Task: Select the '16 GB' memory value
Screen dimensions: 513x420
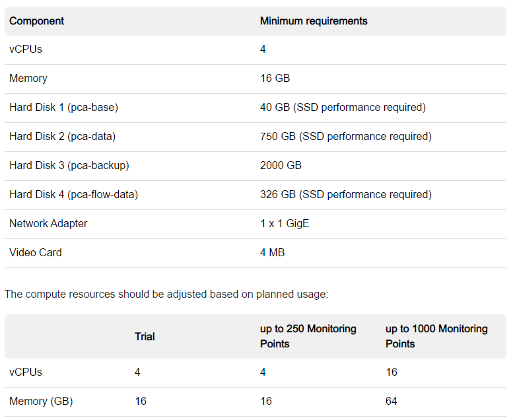Action: tap(275, 79)
